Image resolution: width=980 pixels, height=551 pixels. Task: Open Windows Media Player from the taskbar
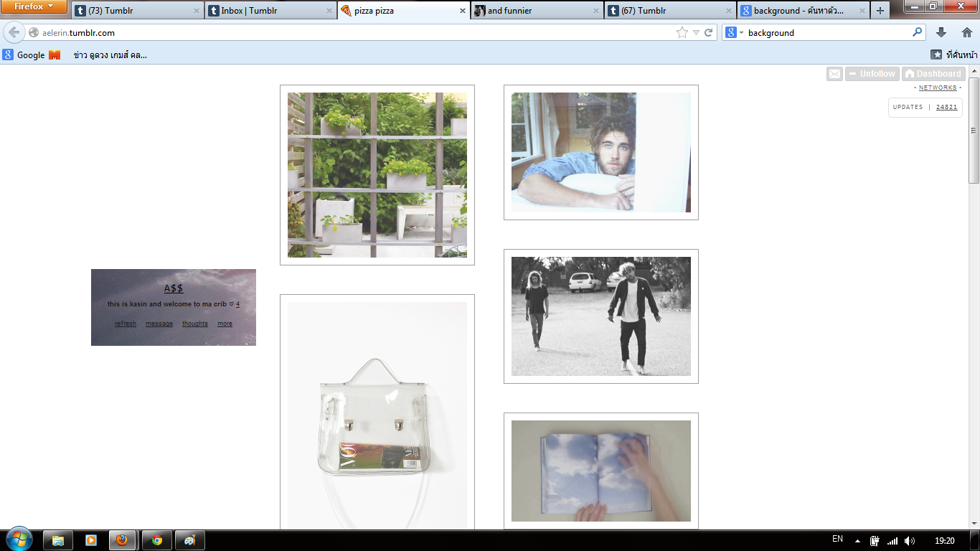click(91, 540)
